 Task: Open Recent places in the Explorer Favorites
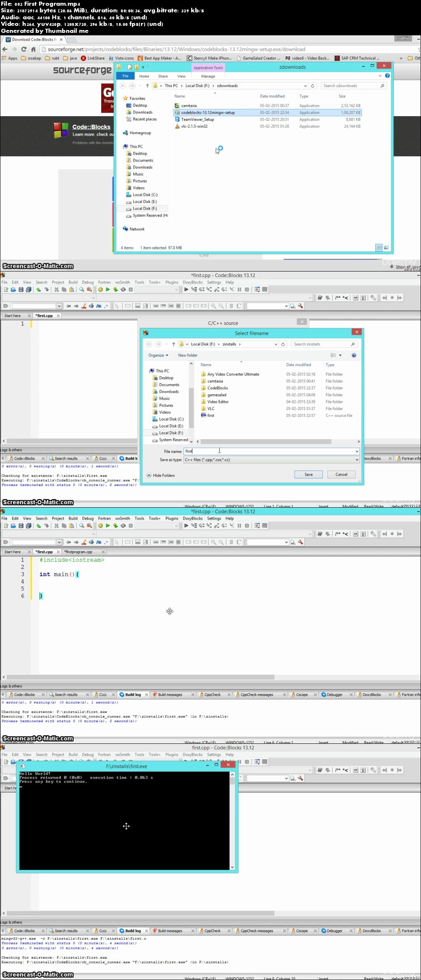tap(144, 119)
